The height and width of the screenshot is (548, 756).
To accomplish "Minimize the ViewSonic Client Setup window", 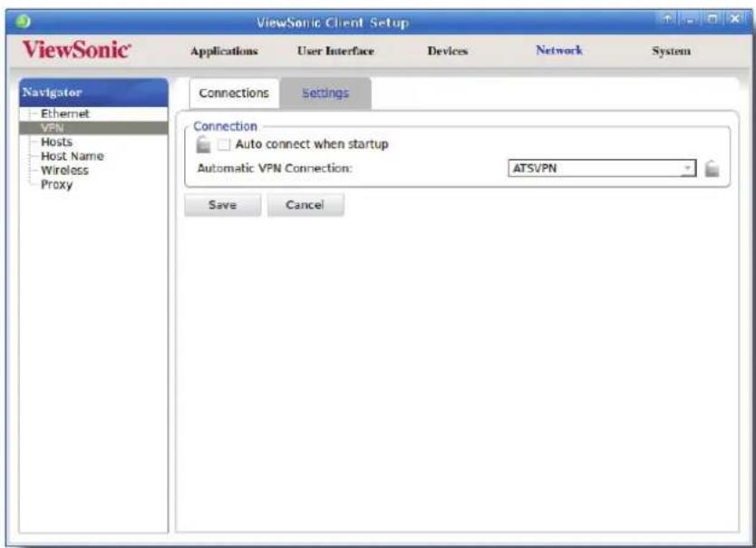I will pos(690,19).
